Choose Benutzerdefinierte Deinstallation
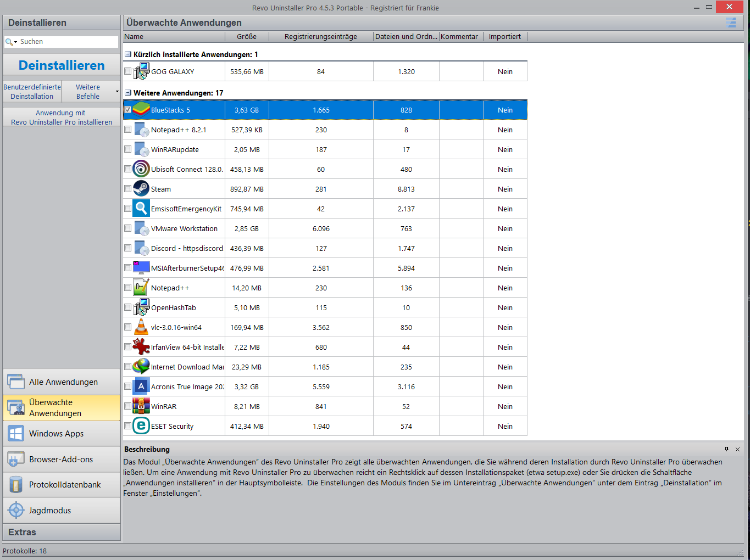Image resolution: width=750 pixels, height=560 pixels. click(32, 92)
